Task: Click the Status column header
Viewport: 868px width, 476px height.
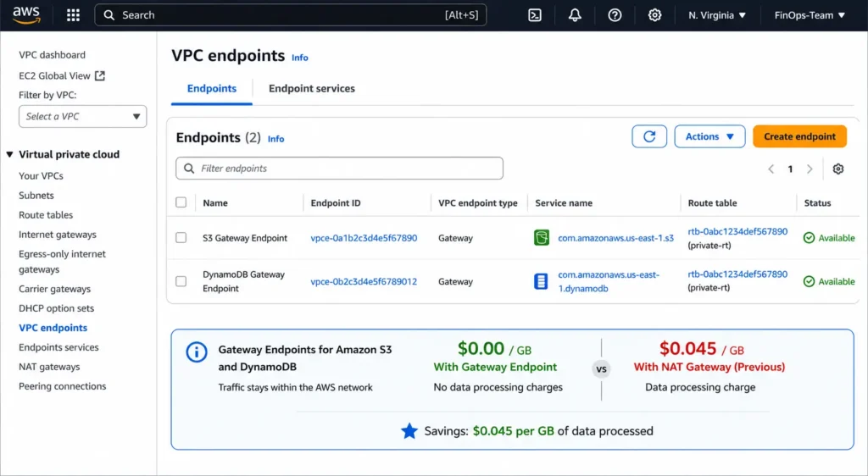Action: pos(817,203)
